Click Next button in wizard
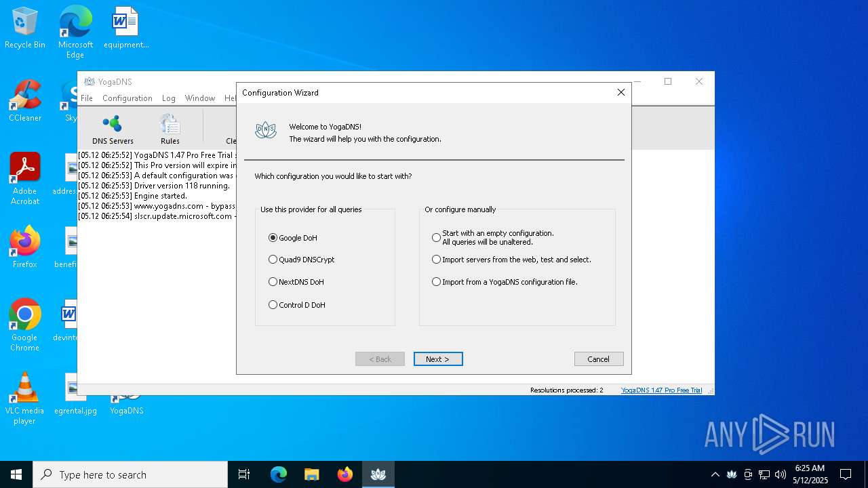 point(438,359)
